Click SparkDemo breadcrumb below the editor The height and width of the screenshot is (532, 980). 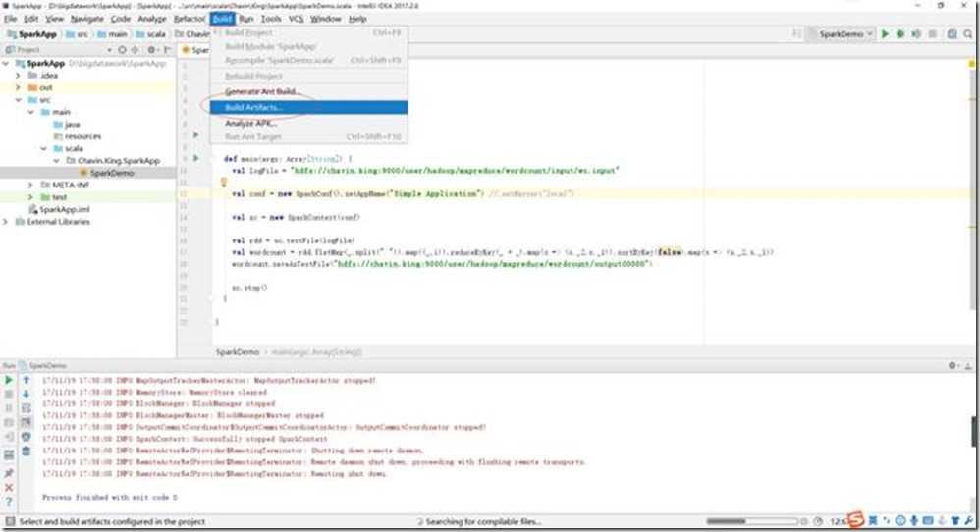click(238, 352)
